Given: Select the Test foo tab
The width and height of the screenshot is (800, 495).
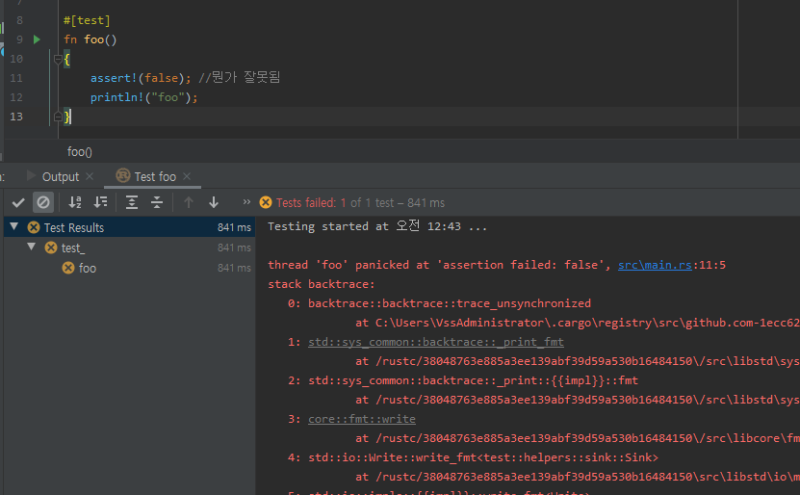Looking at the screenshot, I should click(154, 177).
